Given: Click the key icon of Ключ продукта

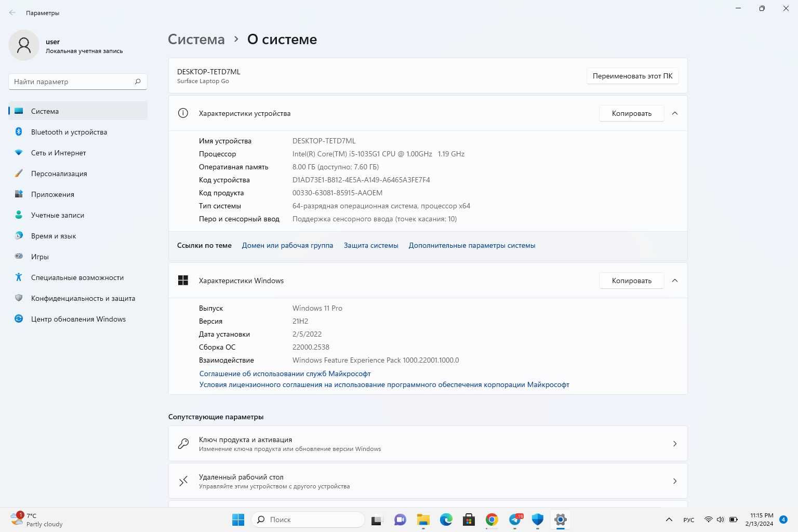Looking at the screenshot, I should 183,444.
